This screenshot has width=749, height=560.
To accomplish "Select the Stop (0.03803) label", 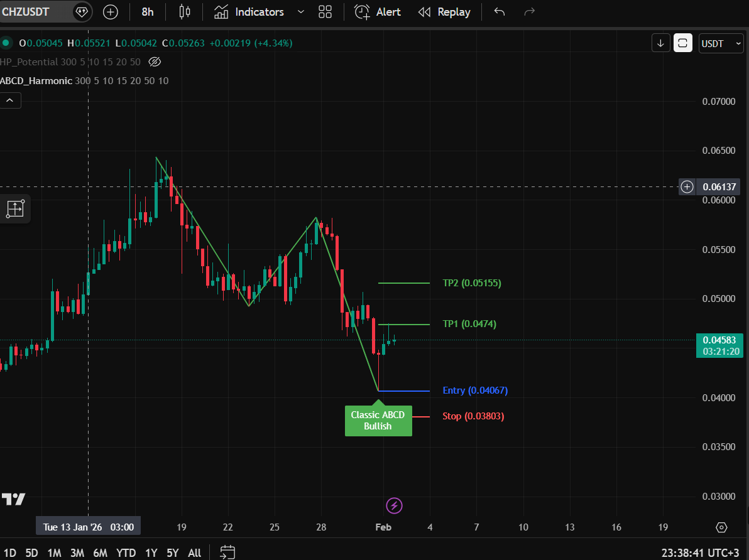I will click(473, 416).
